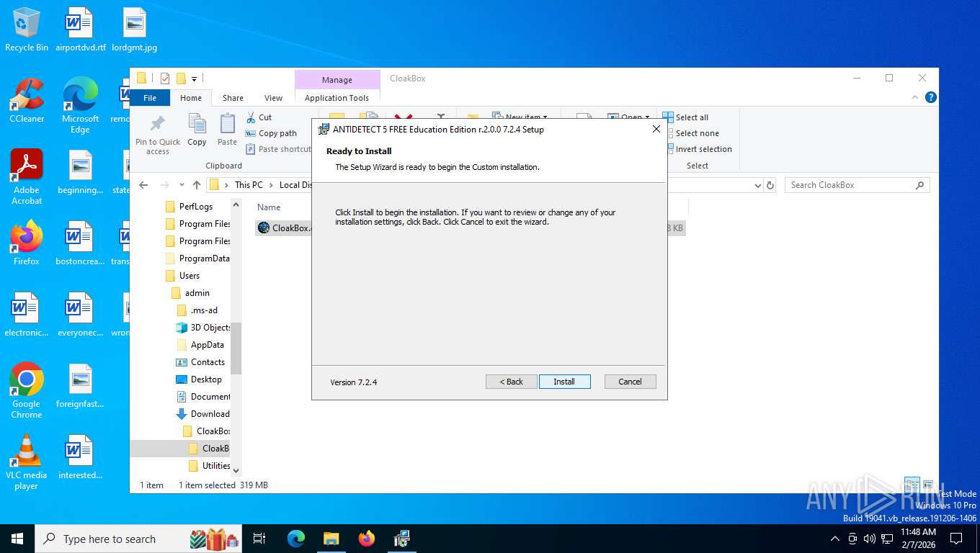Close the ANTIDETECT setup dialog
The image size is (980, 553).
click(x=656, y=129)
